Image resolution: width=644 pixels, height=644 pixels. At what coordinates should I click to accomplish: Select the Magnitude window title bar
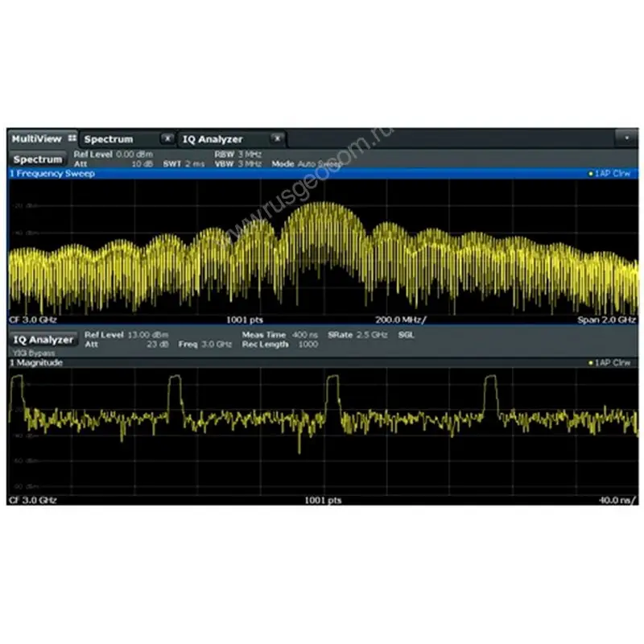tap(242, 363)
